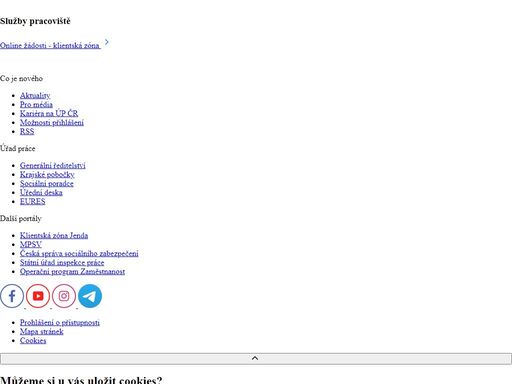Image resolution: width=512 pixels, height=384 pixels.
Task: Open the Instagram social icon
Action: pos(64,296)
